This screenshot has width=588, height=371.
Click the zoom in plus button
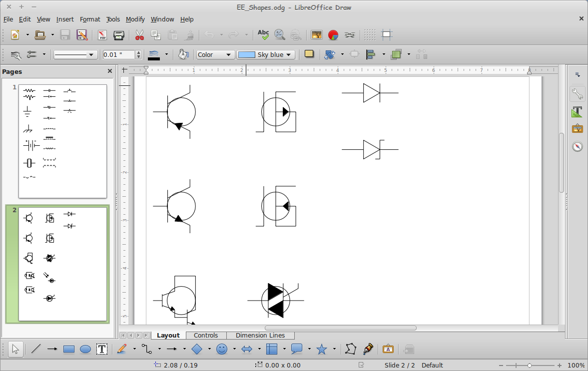(x=559, y=366)
